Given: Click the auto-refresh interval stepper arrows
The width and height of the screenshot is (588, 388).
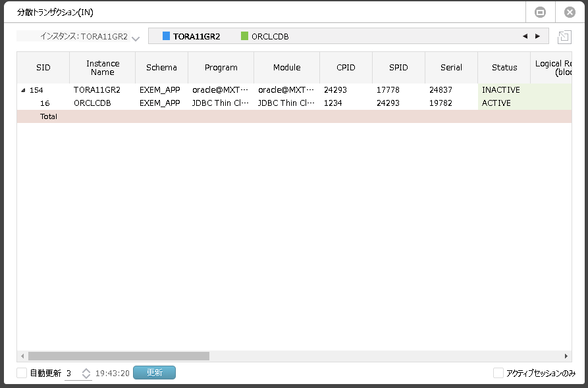Looking at the screenshot, I should click(x=86, y=373).
